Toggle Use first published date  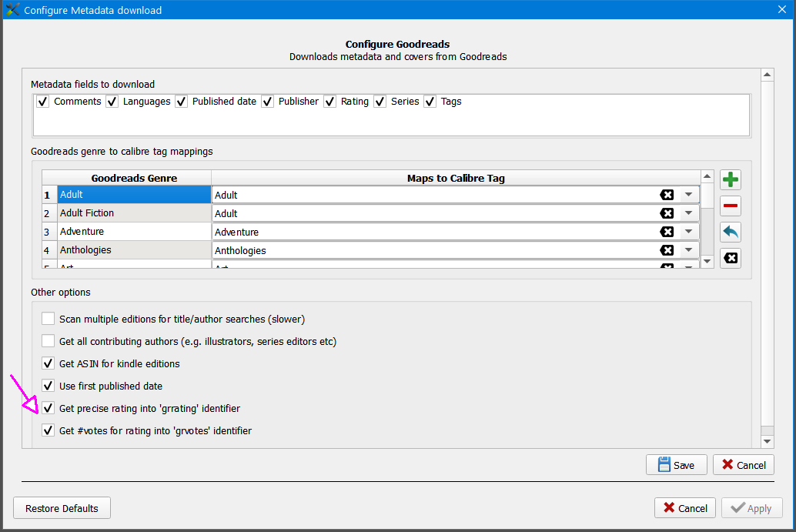click(x=48, y=386)
